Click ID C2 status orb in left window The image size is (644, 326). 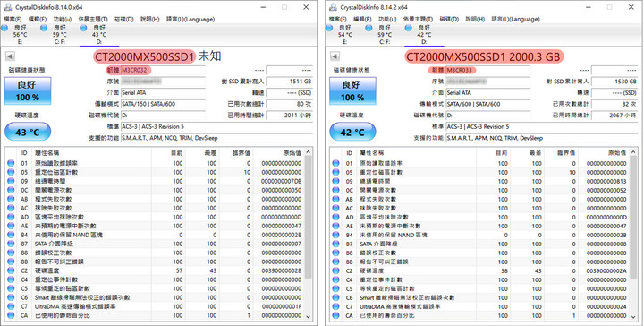tap(11, 270)
